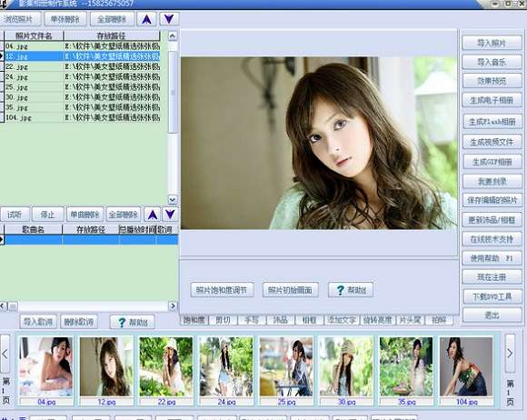
Task: Switch to the 剪切 tab
Action: click(x=223, y=320)
